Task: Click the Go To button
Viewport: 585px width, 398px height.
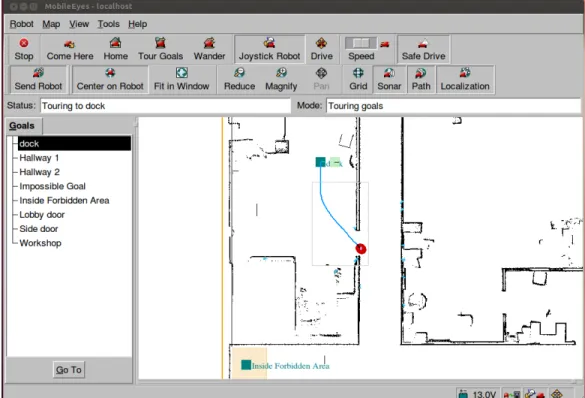Action: click(69, 370)
